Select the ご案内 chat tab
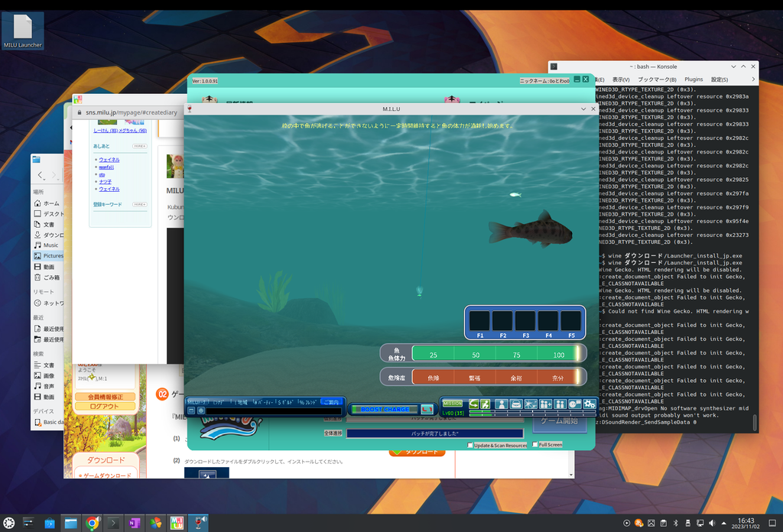Screen dimensions: 783x532 tap(331, 402)
